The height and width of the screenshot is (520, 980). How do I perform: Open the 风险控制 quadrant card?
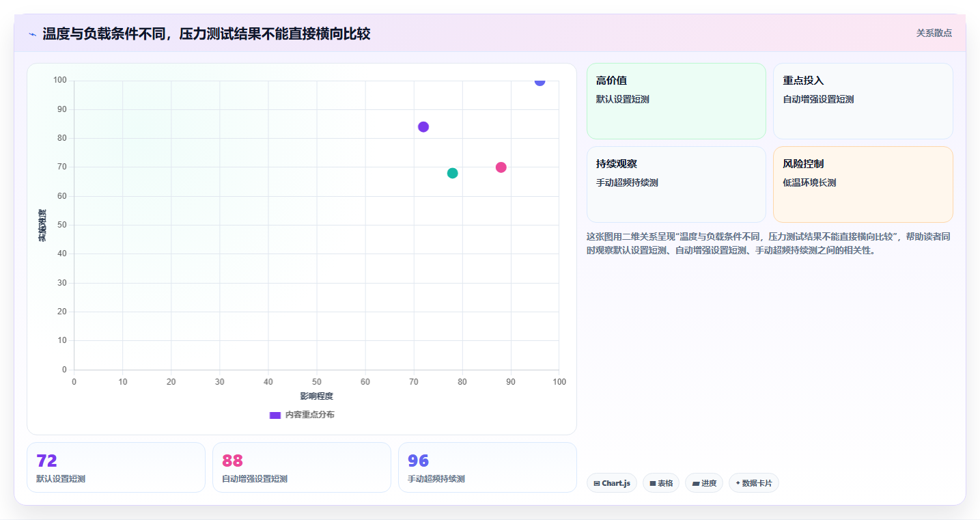(x=863, y=184)
